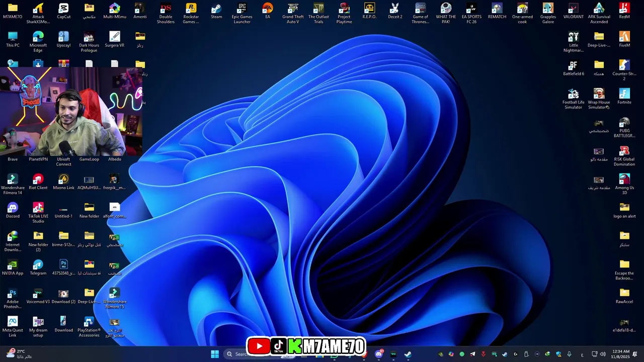
Task: Launch Little Nightmares shortcut
Action: coord(574,42)
